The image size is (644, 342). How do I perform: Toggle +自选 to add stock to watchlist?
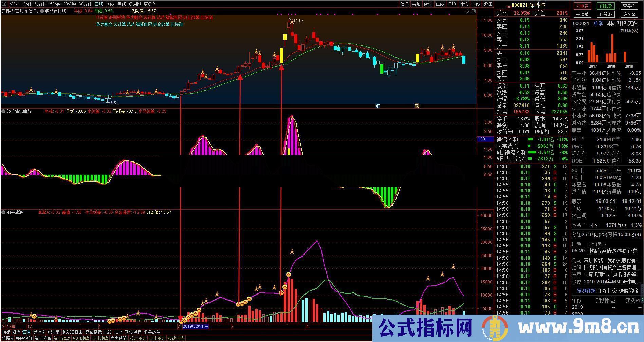click(x=476, y=4)
